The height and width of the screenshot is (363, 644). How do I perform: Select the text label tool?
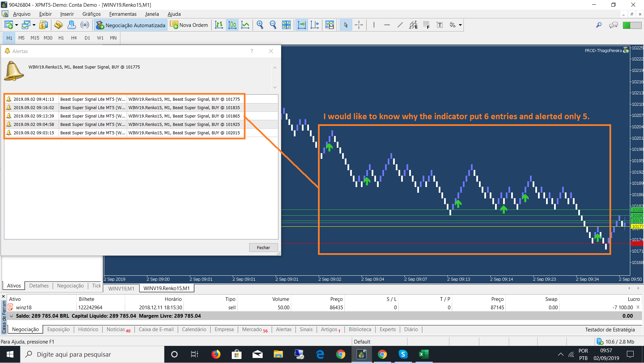439,25
